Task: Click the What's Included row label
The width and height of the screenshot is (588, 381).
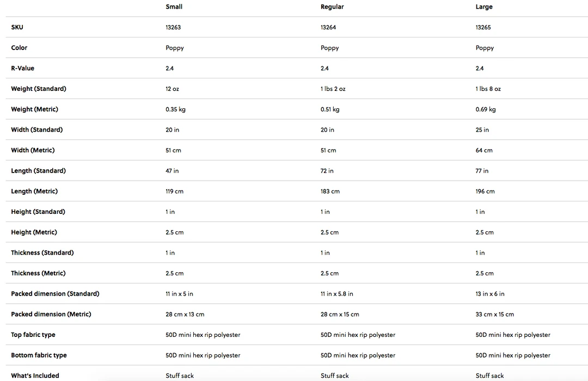Action: click(x=35, y=376)
